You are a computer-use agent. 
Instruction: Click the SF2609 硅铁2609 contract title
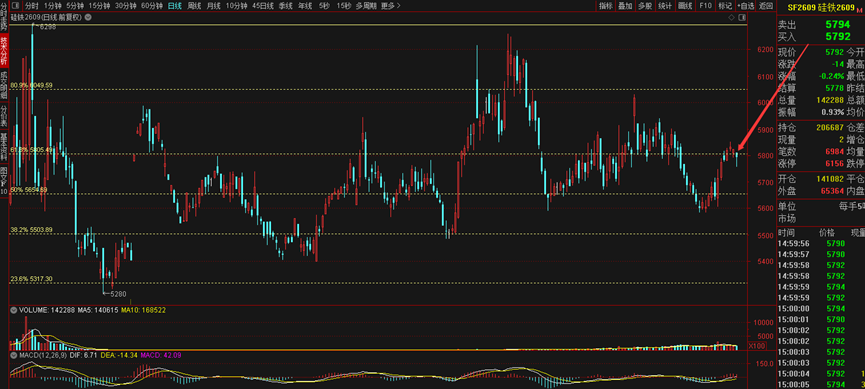pos(821,7)
